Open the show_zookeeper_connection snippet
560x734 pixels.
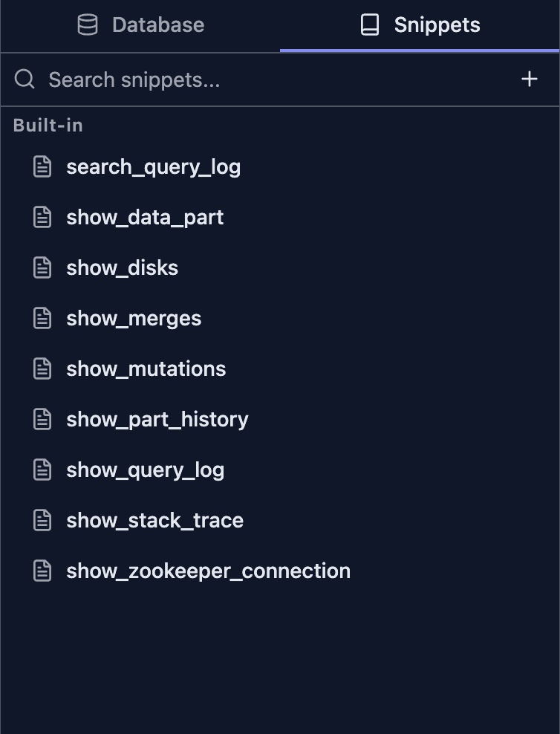click(208, 571)
